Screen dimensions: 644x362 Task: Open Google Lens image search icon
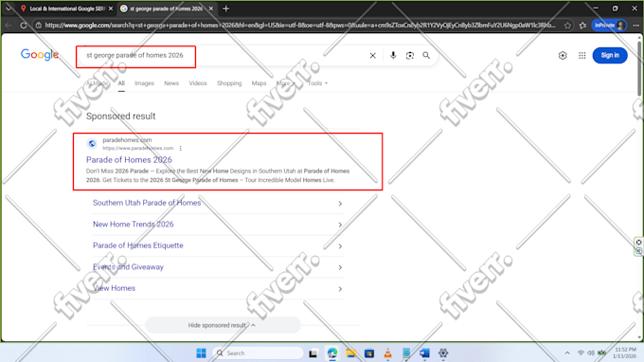tap(410, 56)
